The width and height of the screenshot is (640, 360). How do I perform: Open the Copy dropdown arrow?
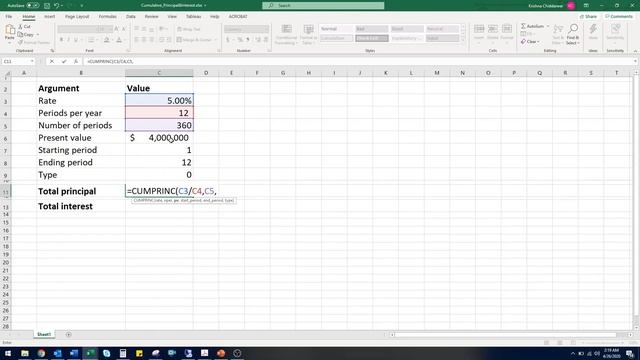[38, 35]
